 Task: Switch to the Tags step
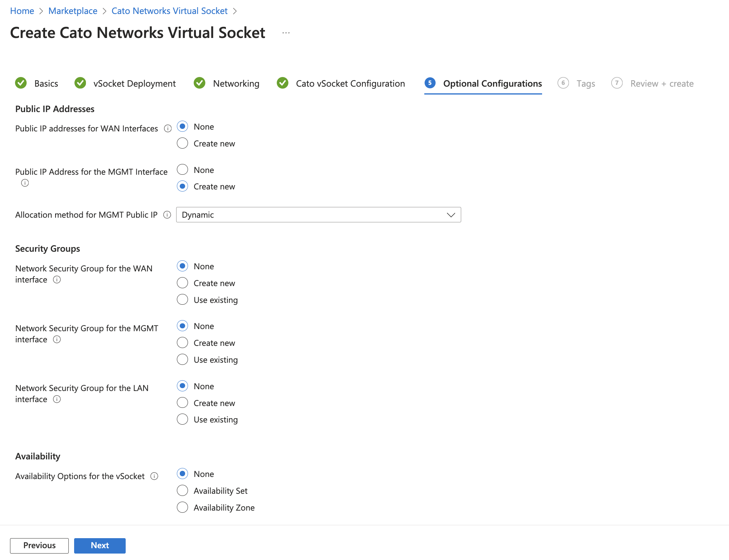(x=585, y=83)
